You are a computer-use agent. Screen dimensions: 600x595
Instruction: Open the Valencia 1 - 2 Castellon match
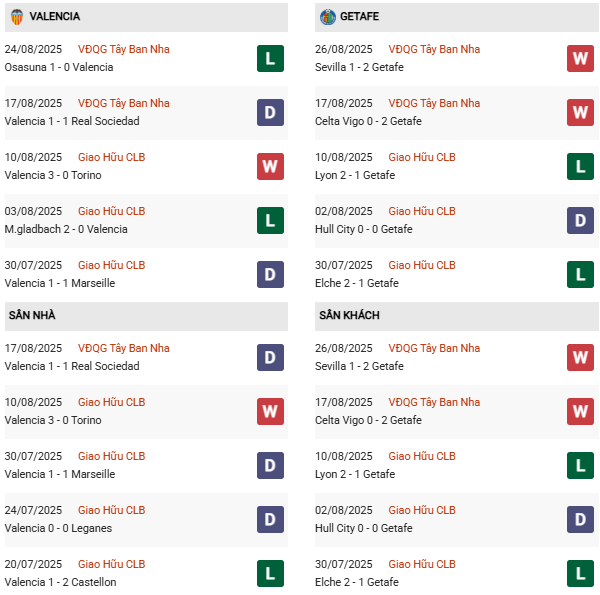60,582
